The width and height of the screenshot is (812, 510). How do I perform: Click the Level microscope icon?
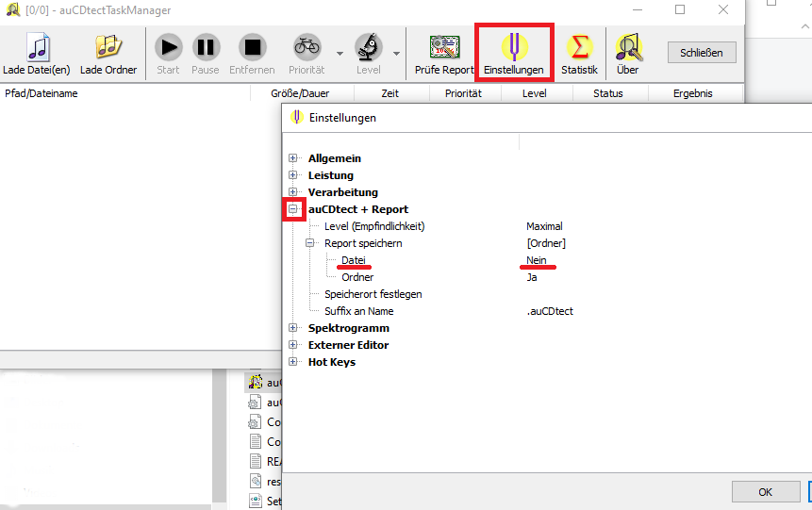pos(368,47)
